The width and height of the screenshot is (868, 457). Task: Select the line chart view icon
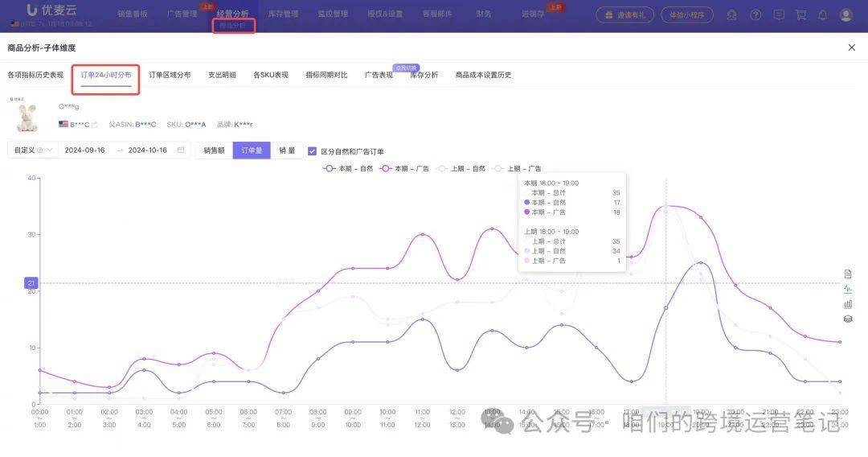848,289
